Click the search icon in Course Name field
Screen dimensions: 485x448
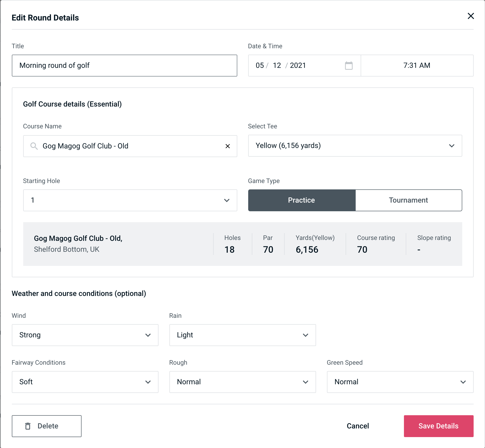pyautogui.click(x=34, y=146)
